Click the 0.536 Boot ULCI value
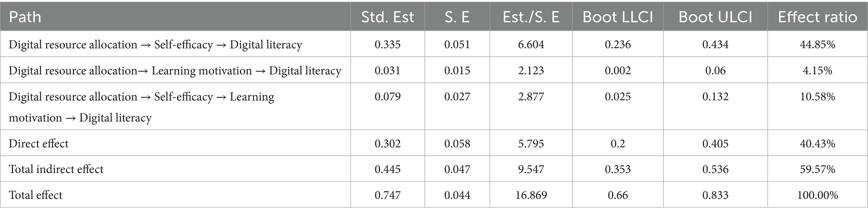 715,169
